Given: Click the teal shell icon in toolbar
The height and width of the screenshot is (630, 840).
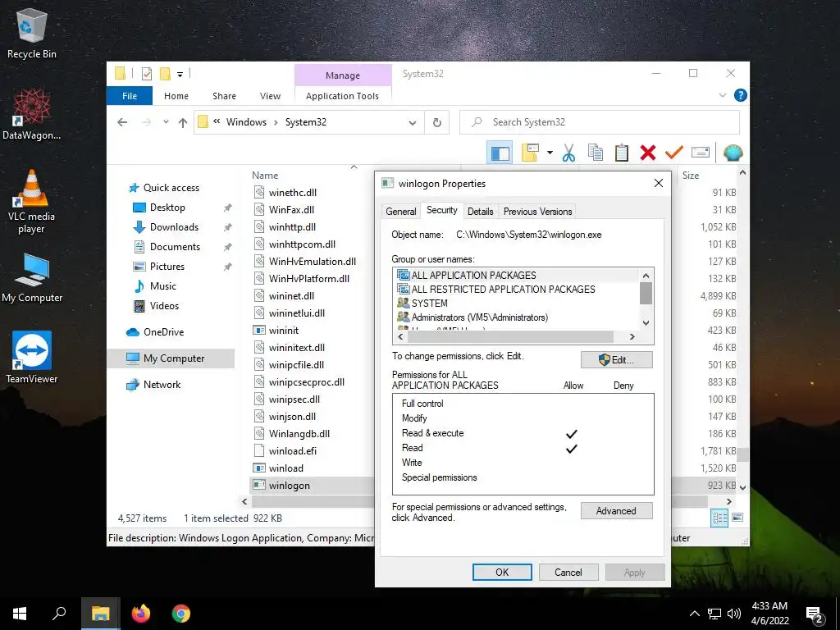Looking at the screenshot, I should (x=733, y=153).
